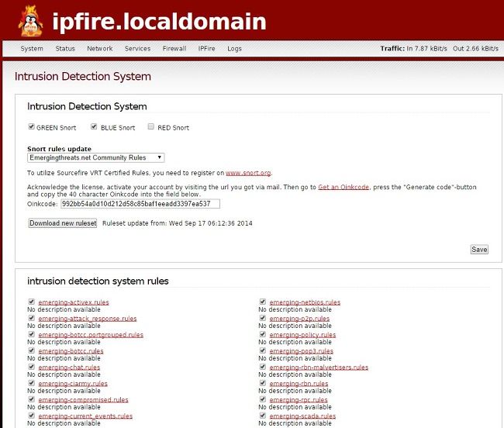Image resolution: width=504 pixels, height=428 pixels.
Task: Toggle emerging-compromised.rules checkbox
Action: (x=31, y=399)
